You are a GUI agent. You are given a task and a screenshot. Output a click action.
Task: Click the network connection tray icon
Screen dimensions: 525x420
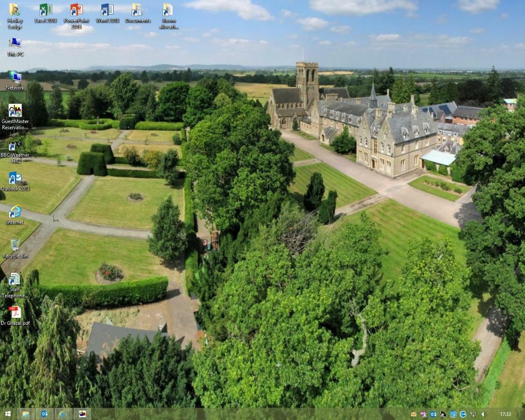(x=473, y=414)
